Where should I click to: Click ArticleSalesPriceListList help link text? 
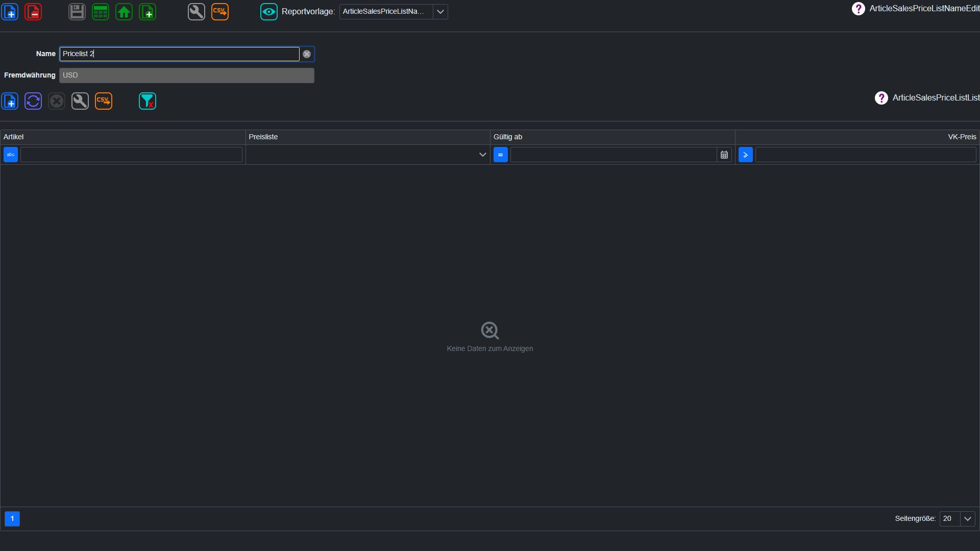(x=936, y=98)
